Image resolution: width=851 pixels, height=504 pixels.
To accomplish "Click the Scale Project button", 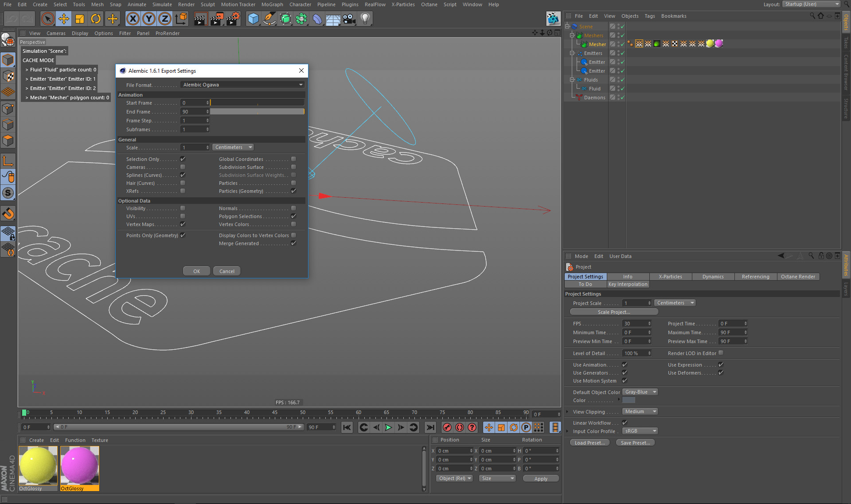I will pyautogui.click(x=613, y=312).
